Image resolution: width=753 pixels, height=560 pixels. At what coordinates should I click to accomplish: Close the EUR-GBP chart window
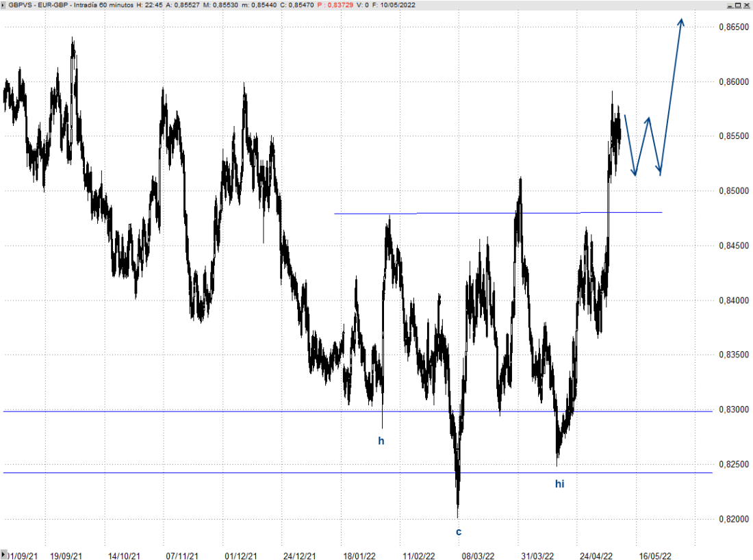(747, 5)
